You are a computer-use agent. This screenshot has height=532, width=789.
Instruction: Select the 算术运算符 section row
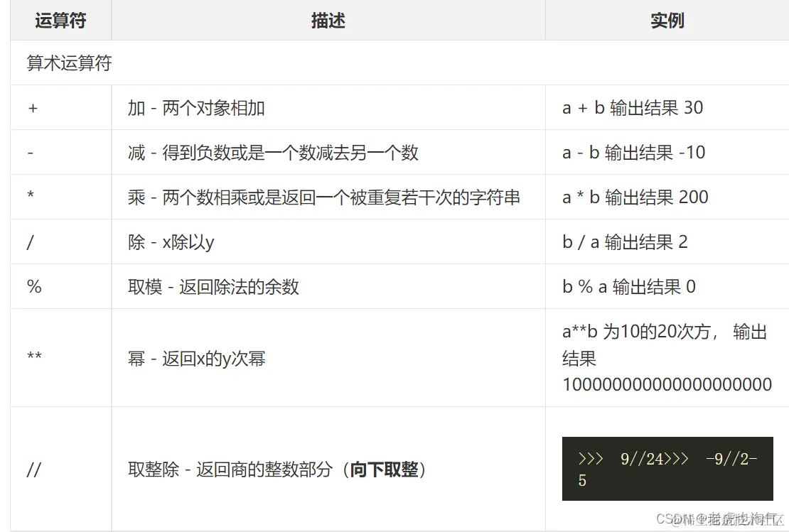(399, 63)
